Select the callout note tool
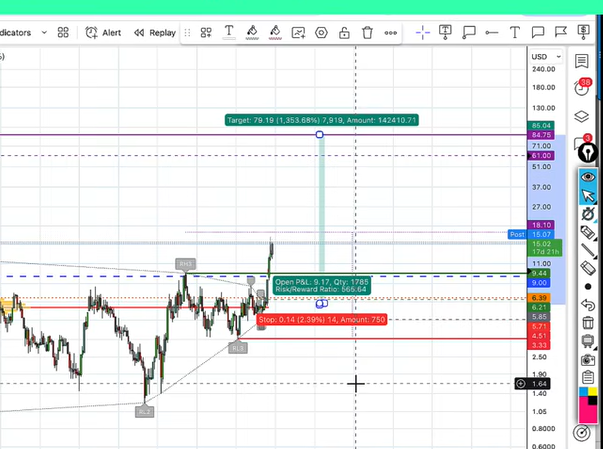This screenshot has height=449, width=603. (469, 32)
